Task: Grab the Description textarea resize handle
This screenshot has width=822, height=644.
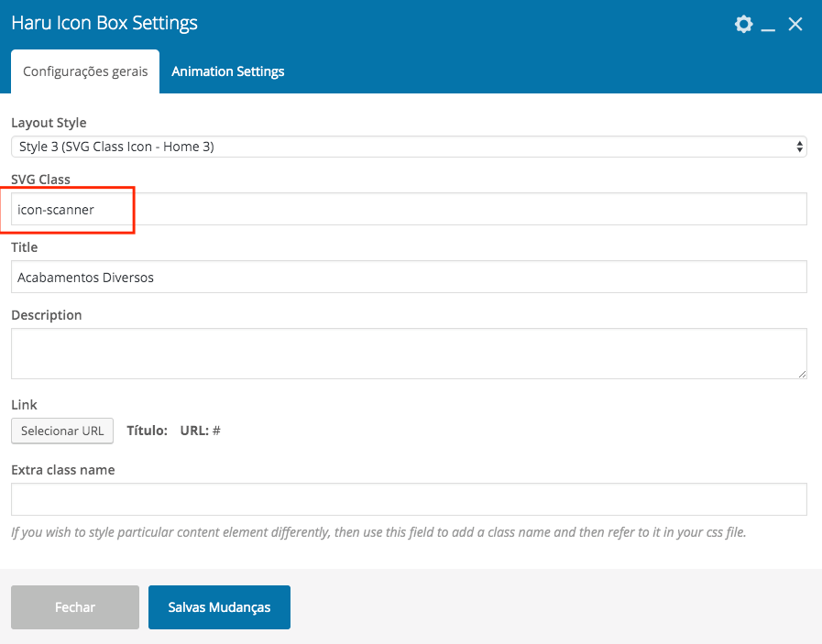Action: point(802,374)
